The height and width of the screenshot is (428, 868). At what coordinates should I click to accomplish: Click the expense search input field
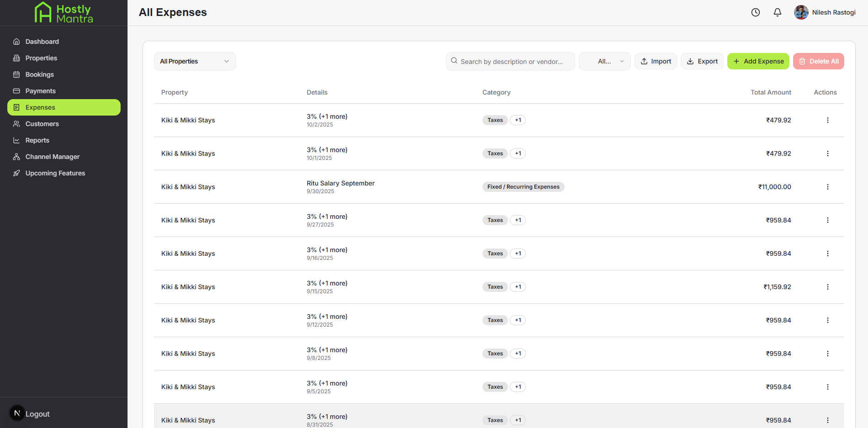(510, 61)
